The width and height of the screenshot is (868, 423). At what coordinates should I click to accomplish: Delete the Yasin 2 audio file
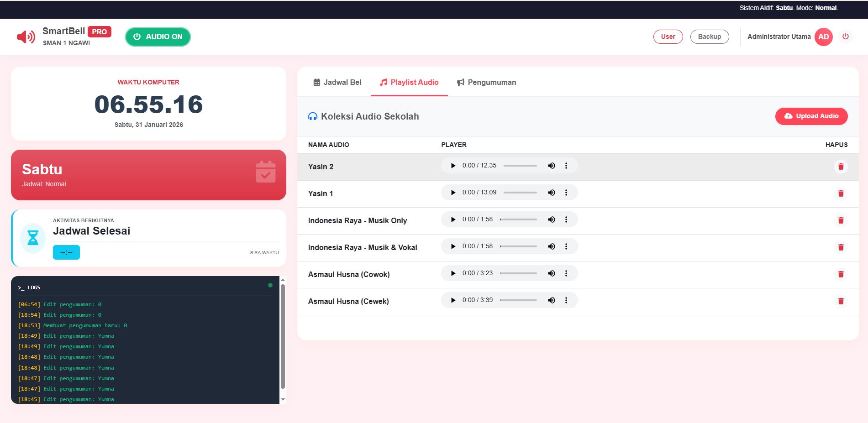click(x=841, y=167)
